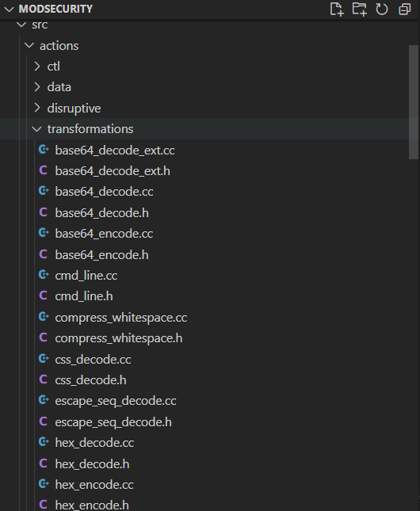Viewport: 420px width, 511px height.
Task: Select the ctl folder label
Action: point(53,67)
